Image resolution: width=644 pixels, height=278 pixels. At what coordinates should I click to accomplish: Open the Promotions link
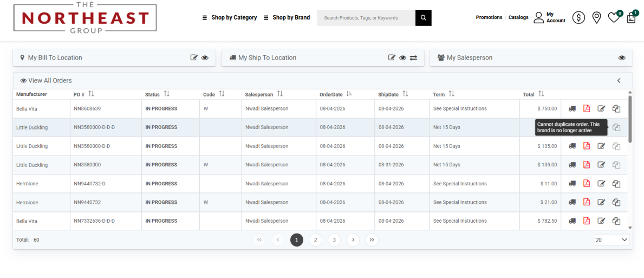489,18
